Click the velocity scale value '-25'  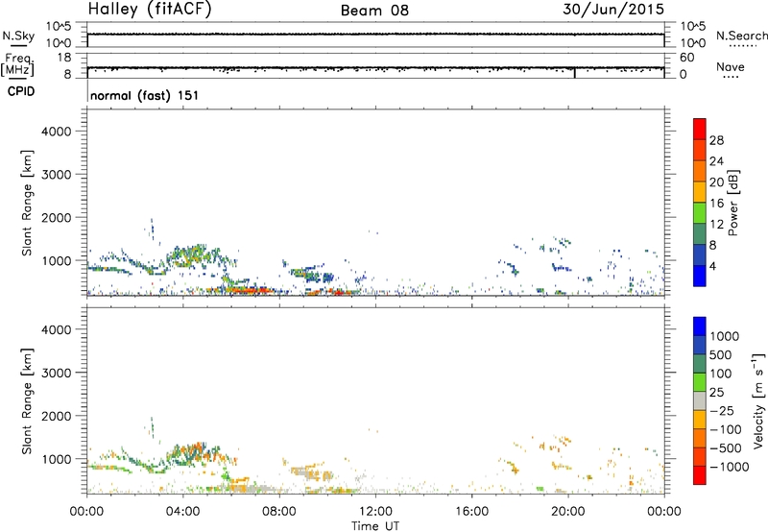pos(721,410)
